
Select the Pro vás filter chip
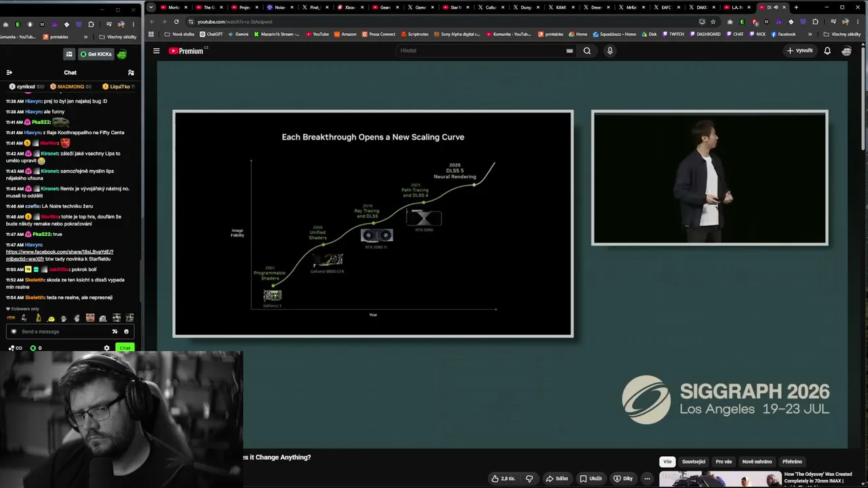tap(724, 462)
